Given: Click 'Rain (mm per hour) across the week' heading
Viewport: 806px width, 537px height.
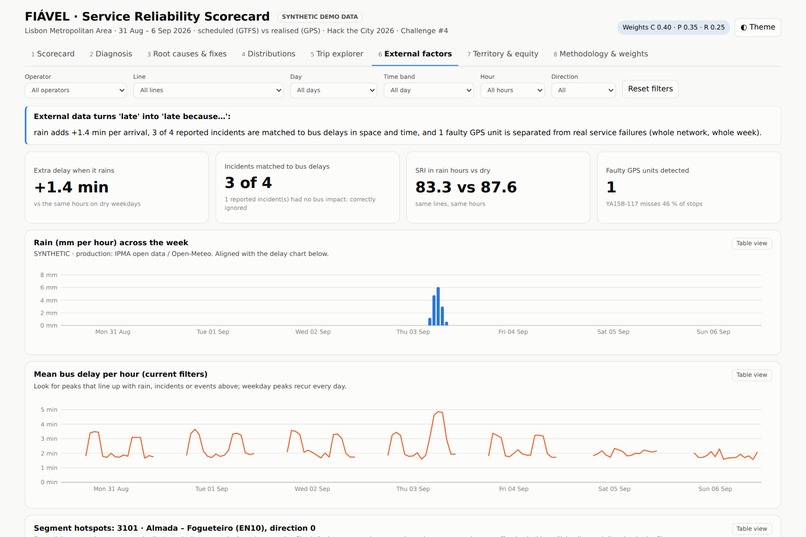Looking at the screenshot, I should (111, 243).
